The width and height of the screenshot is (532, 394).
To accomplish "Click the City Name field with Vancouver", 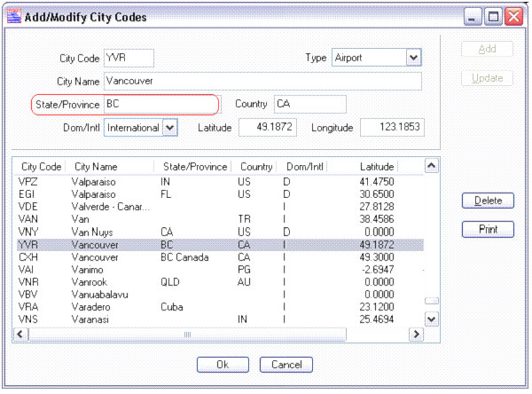I will pos(262,82).
